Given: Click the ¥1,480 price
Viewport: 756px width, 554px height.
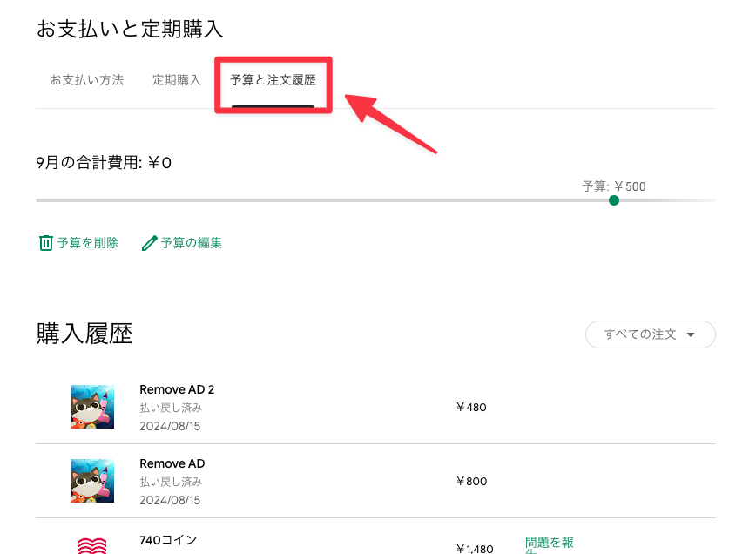Looking at the screenshot, I should pyautogui.click(x=475, y=549).
